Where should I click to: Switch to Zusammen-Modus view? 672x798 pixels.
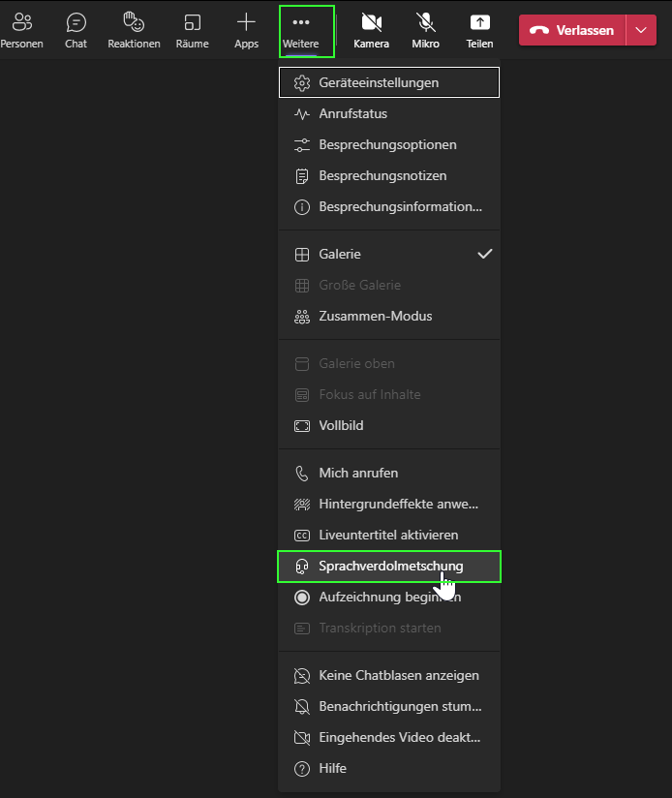(x=375, y=316)
